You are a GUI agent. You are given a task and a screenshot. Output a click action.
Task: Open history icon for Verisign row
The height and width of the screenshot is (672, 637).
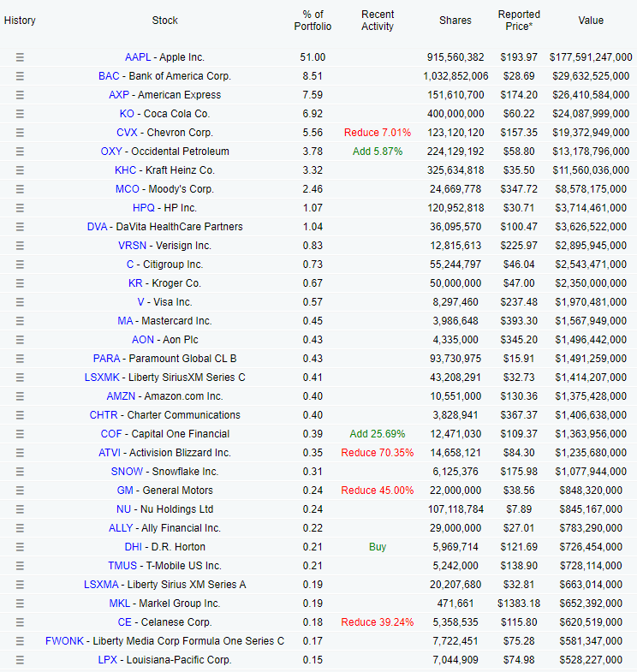(x=20, y=246)
